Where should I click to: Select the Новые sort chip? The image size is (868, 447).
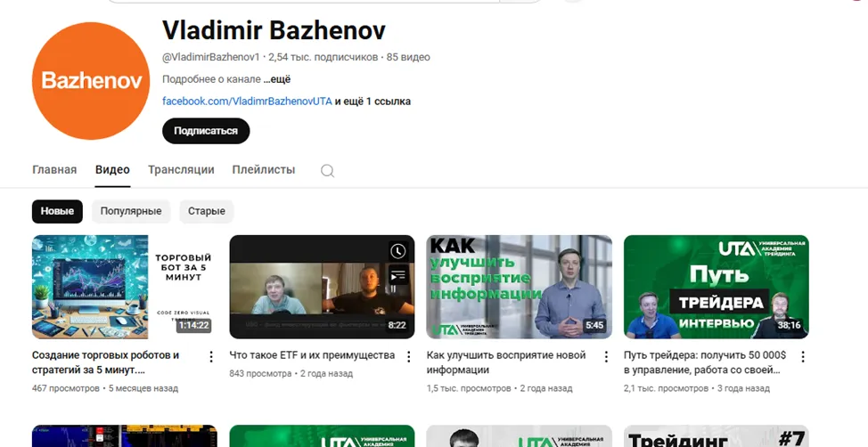pyautogui.click(x=57, y=211)
